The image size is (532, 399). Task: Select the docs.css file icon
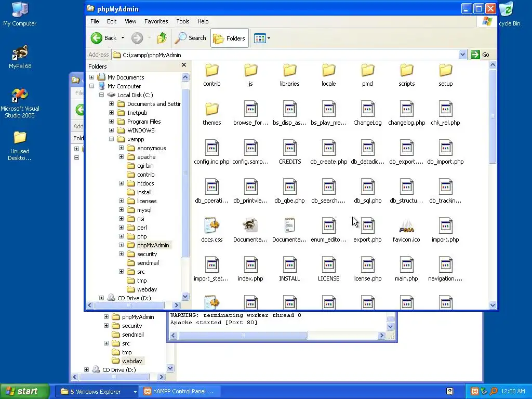click(x=212, y=225)
